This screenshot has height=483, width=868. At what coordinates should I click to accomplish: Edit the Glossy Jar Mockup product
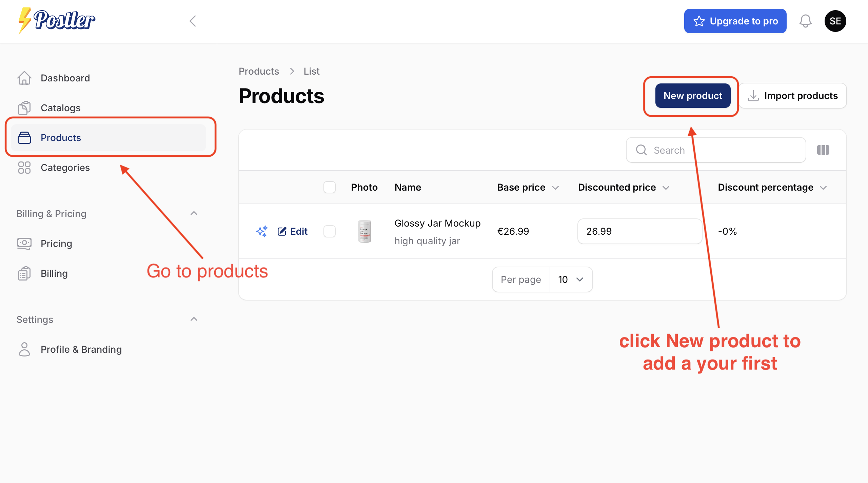point(292,231)
